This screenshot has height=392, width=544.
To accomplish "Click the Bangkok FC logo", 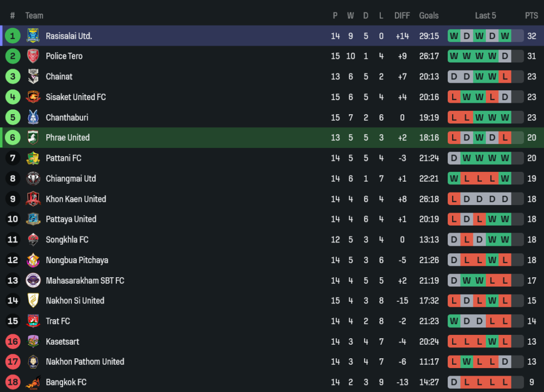I will pyautogui.click(x=33, y=382).
